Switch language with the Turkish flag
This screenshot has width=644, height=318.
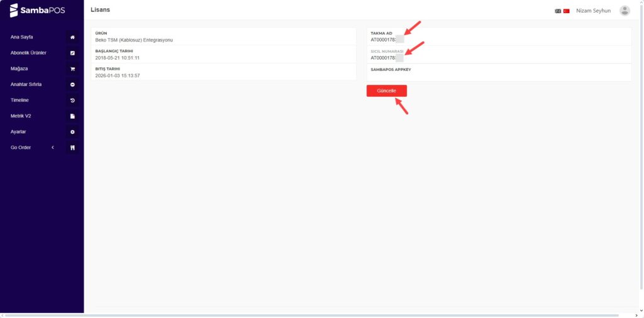566,11
